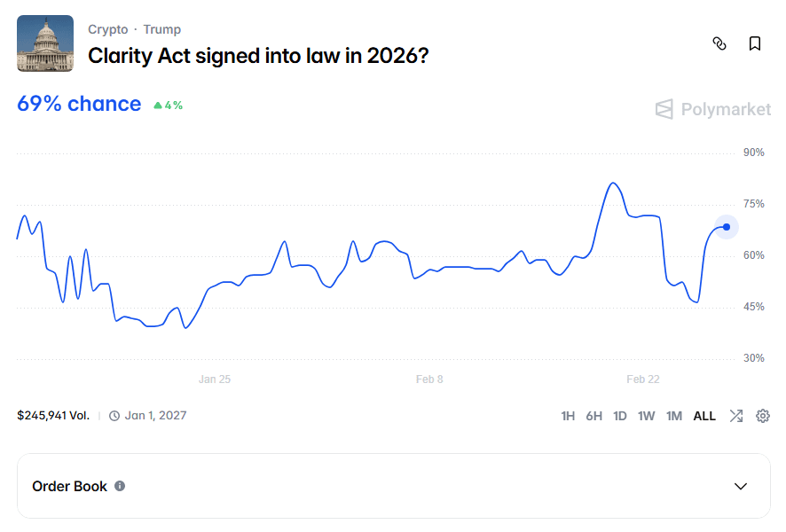
Task: Click the clock icon beside end date
Action: click(114, 416)
